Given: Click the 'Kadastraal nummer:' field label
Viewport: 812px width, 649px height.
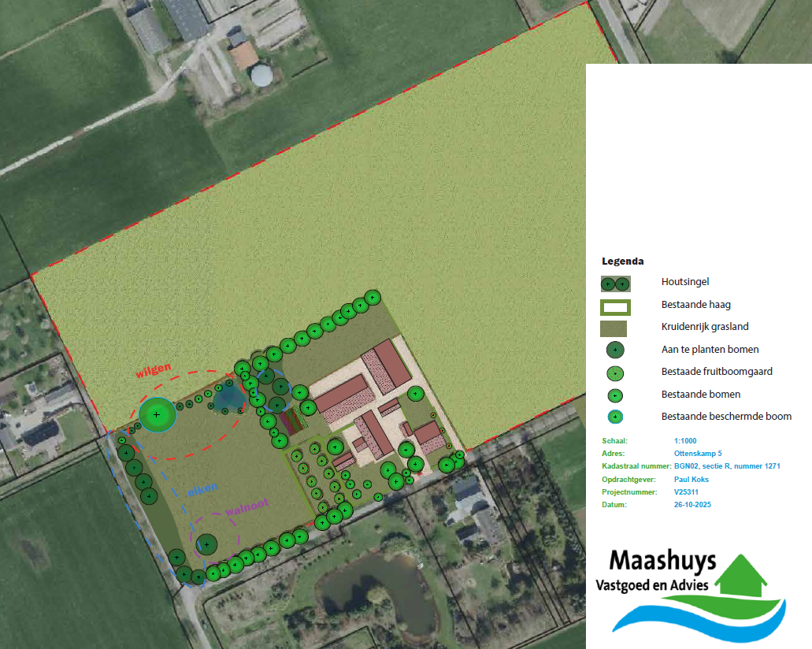Looking at the screenshot, I should (636, 466).
